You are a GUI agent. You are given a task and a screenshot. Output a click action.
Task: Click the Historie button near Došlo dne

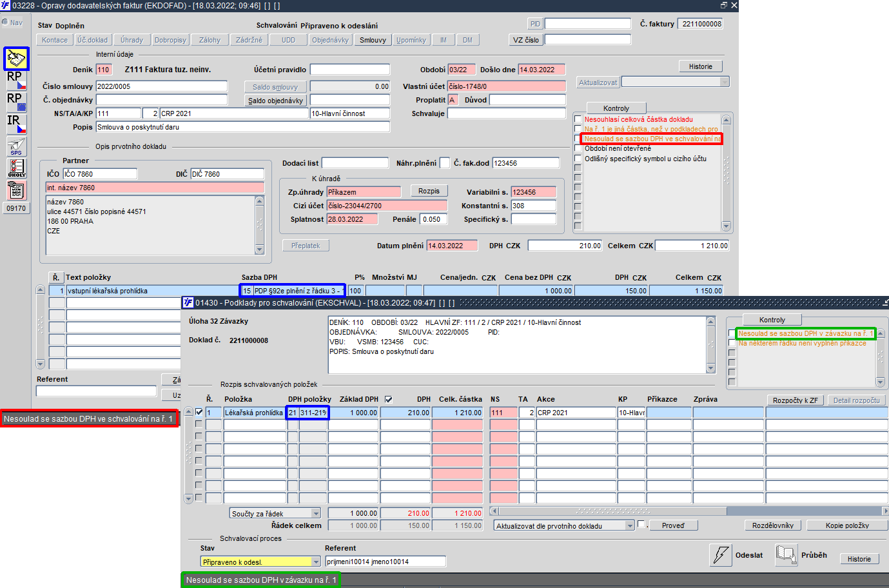(701, 66)
